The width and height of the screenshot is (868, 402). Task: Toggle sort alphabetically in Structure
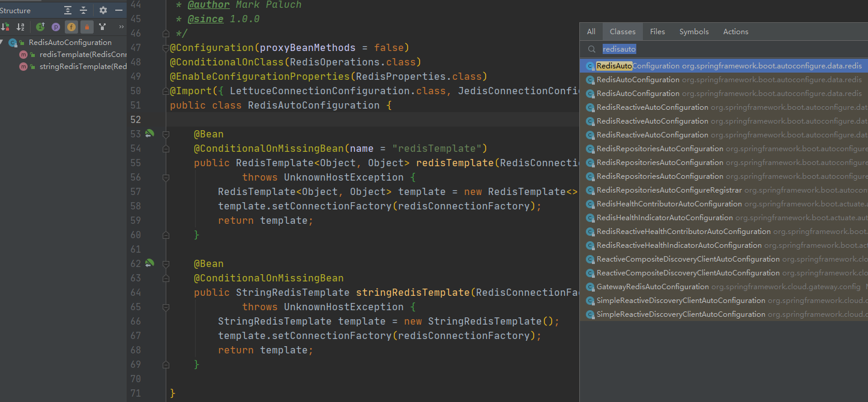20,26
